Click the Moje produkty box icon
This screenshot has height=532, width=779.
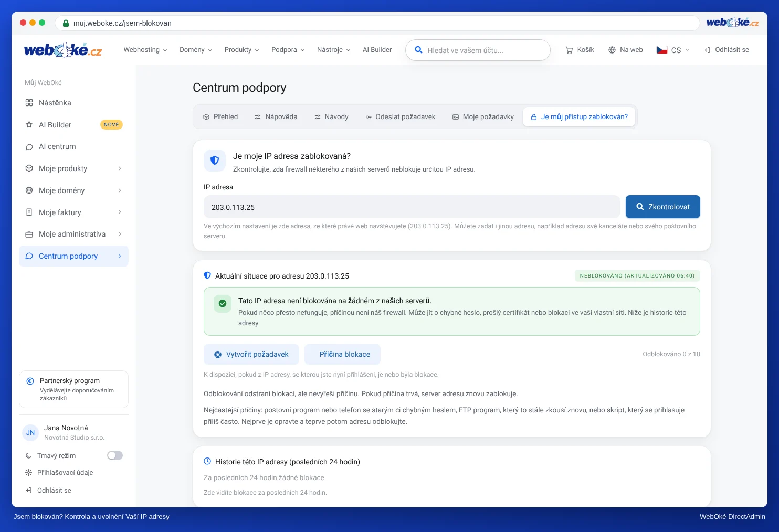coord(29,168)
